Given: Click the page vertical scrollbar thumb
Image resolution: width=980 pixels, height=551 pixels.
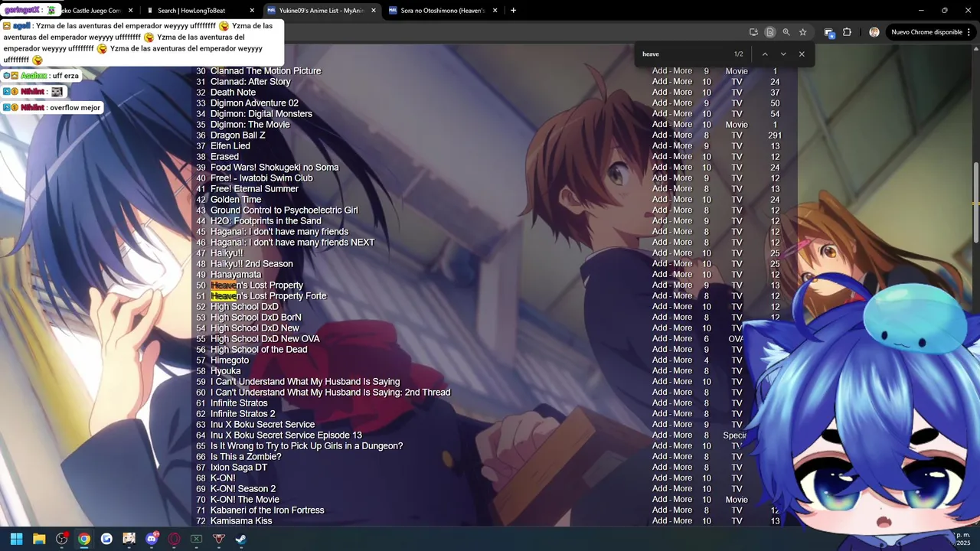Looking at the screenshot, I should coord(975,203).
